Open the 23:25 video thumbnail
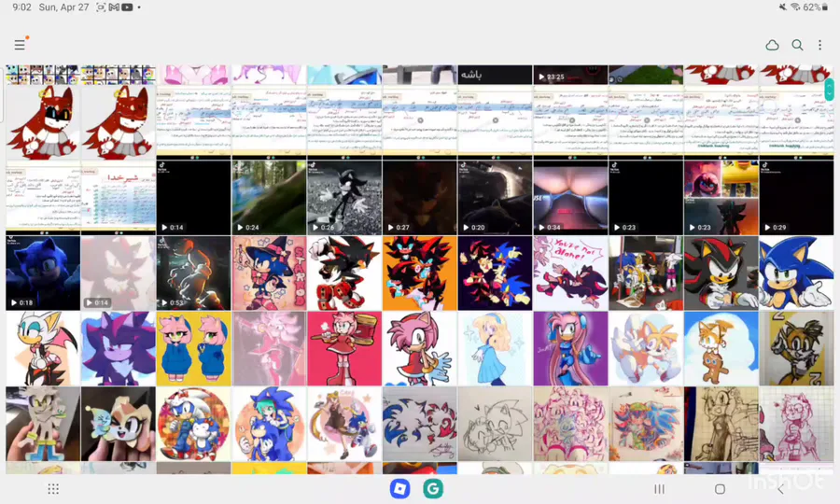The height and width of the screenshot is (504, 840). coord(570,75)
